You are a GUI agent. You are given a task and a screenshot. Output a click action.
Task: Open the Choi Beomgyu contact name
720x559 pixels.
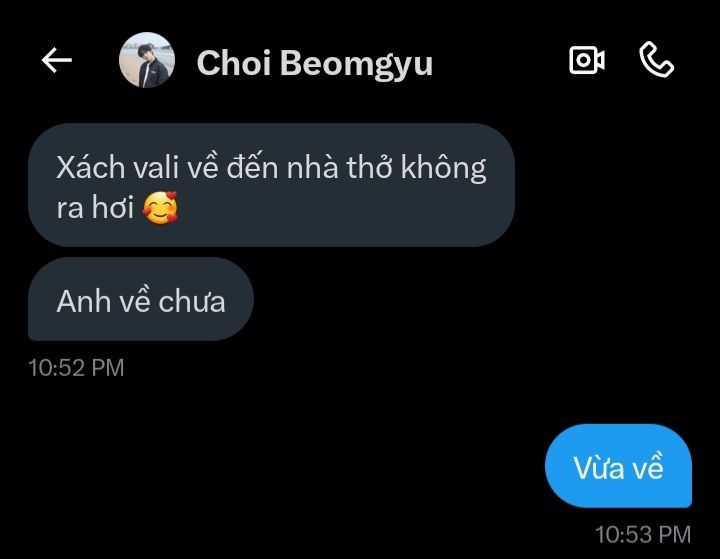click(x=315, y=63)
